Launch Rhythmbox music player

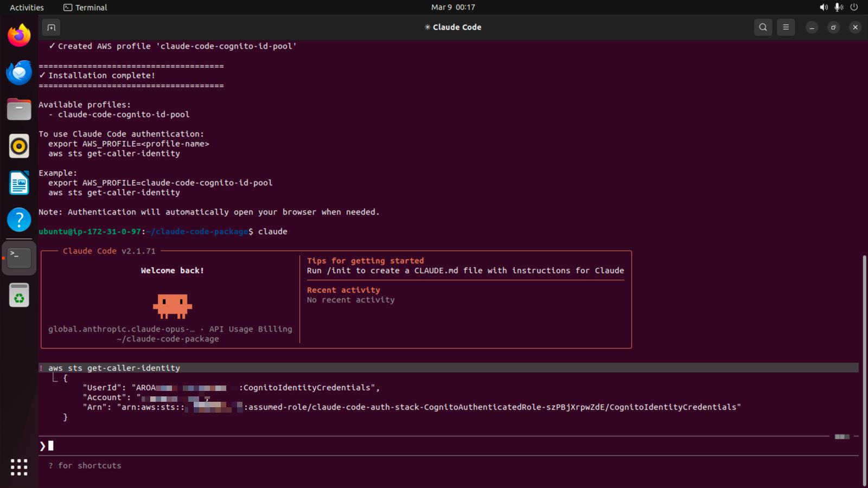(19, 146)
